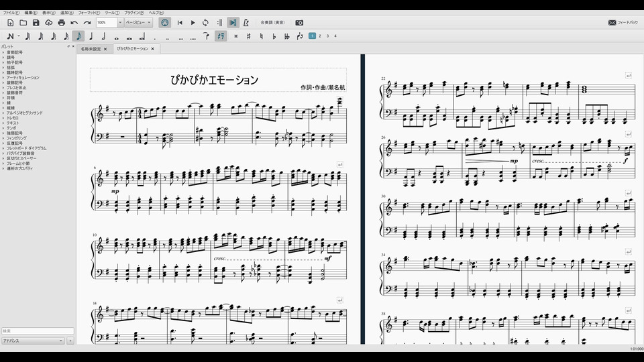Click the Save score icon
Image resolution: width=644 pixels, height=362 pixels.
tap(36, 23)
